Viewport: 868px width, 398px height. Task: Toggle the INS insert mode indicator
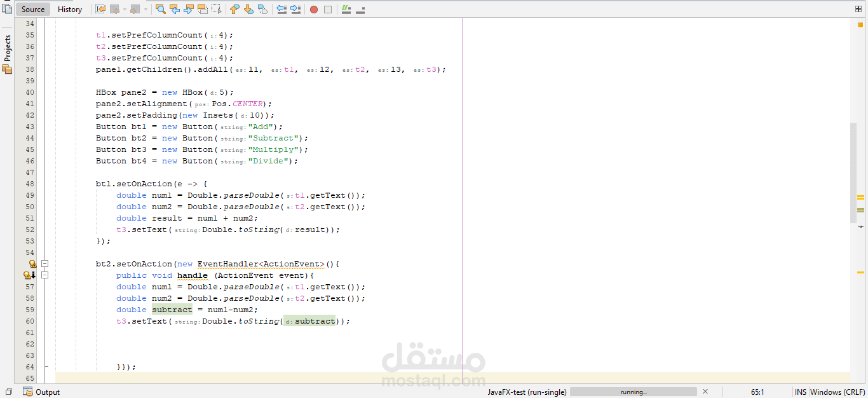pos(801,392)
